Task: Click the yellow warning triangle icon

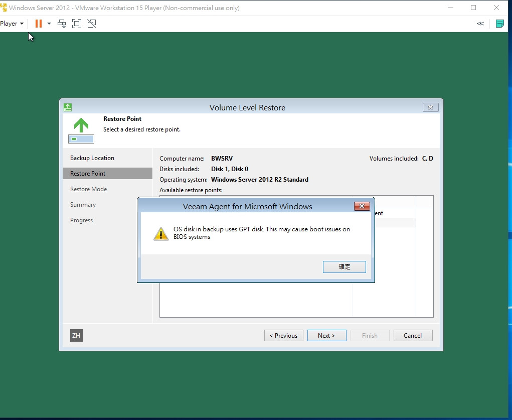Action: (x=161, y=234)
